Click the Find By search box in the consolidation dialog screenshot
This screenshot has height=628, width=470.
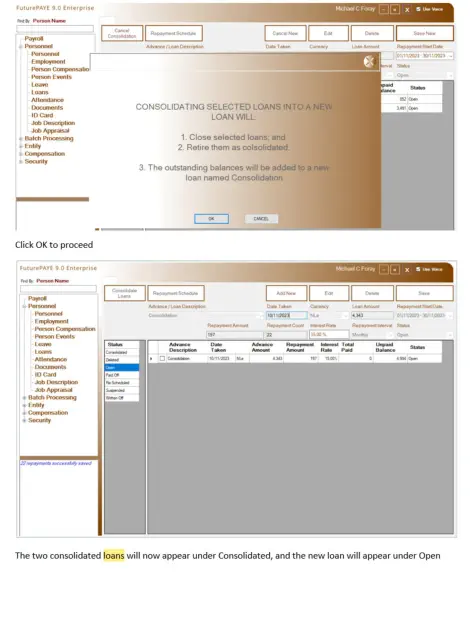55,29
